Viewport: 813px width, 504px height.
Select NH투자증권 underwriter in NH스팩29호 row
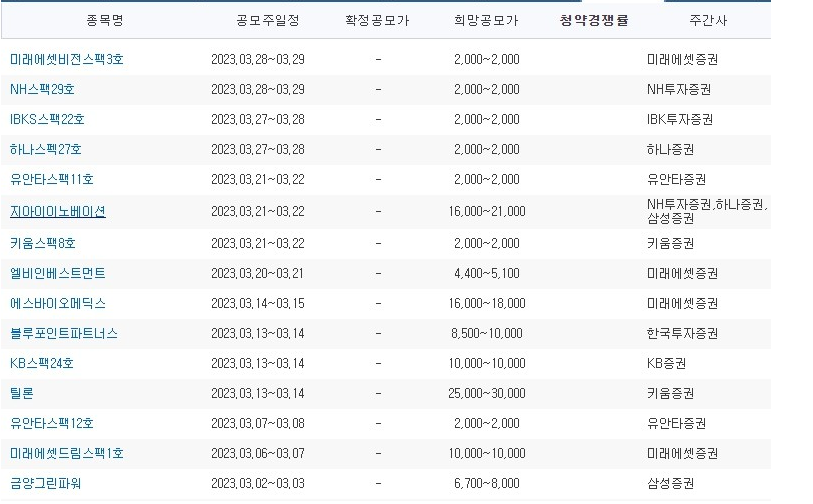pos(679,90)
